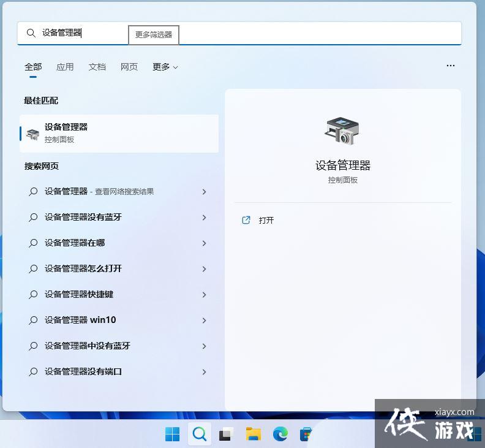Switch to the 网页 tab
Image resolution: width=485 pixels, height=448 pixels.
[x=129, y=67]
